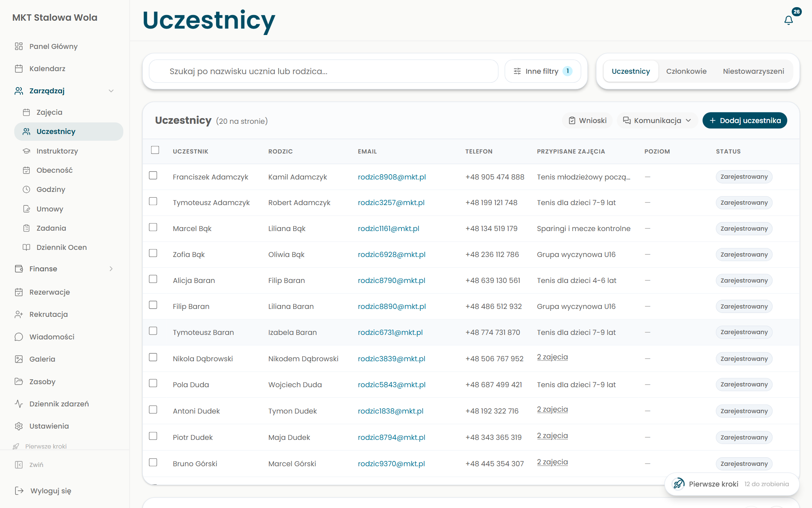This screenshot has width=812, height=508.
Task: Select the checkbox next to Zofia Bąk
Action: [153, 253]
